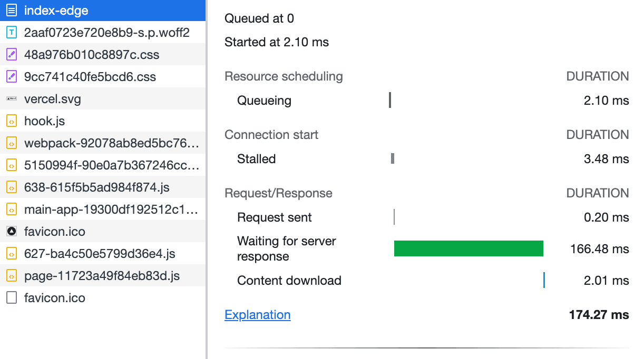Click the stylesheet icon for 48a976b010c8897c.css
The width and height of the screenshot is (644, 359).
(x=11, y=55)
